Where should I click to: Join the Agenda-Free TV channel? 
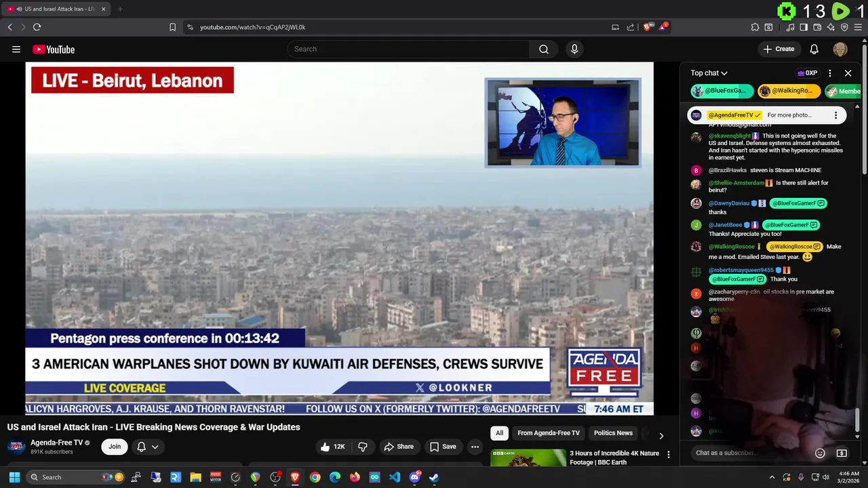tap(115, 447)
